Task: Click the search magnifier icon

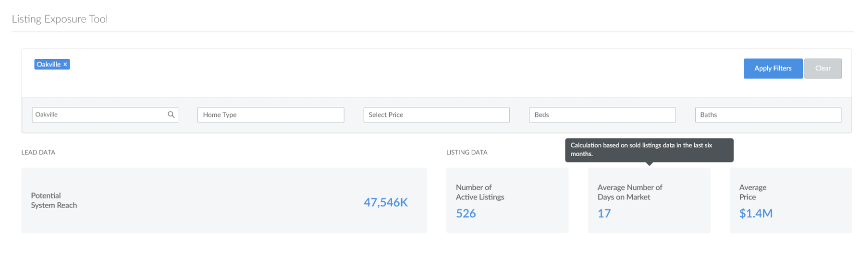Action: point(171,114)
